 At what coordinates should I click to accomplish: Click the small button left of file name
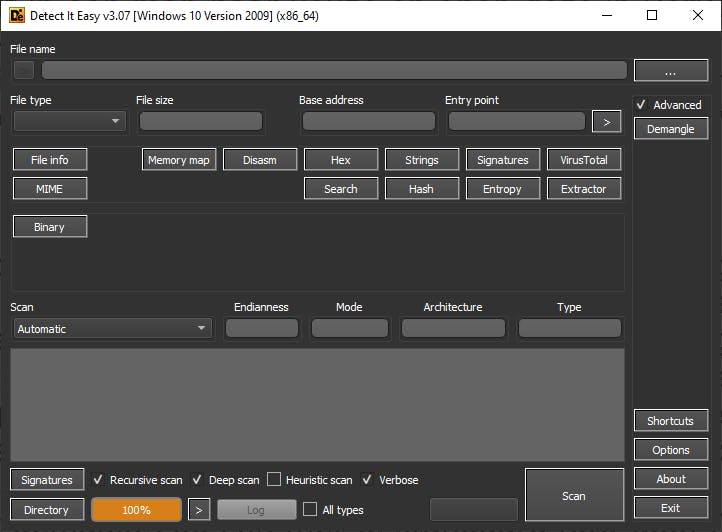pos(24,70)
